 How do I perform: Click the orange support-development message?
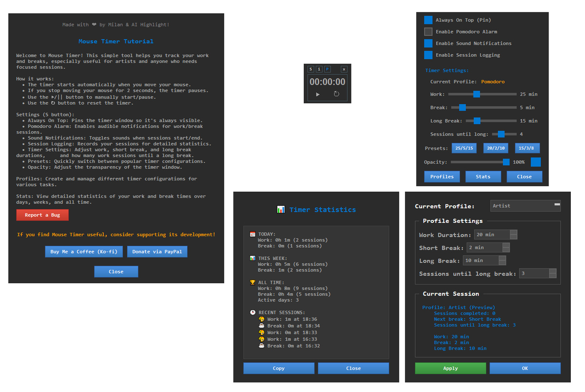(x=116, y=235)
